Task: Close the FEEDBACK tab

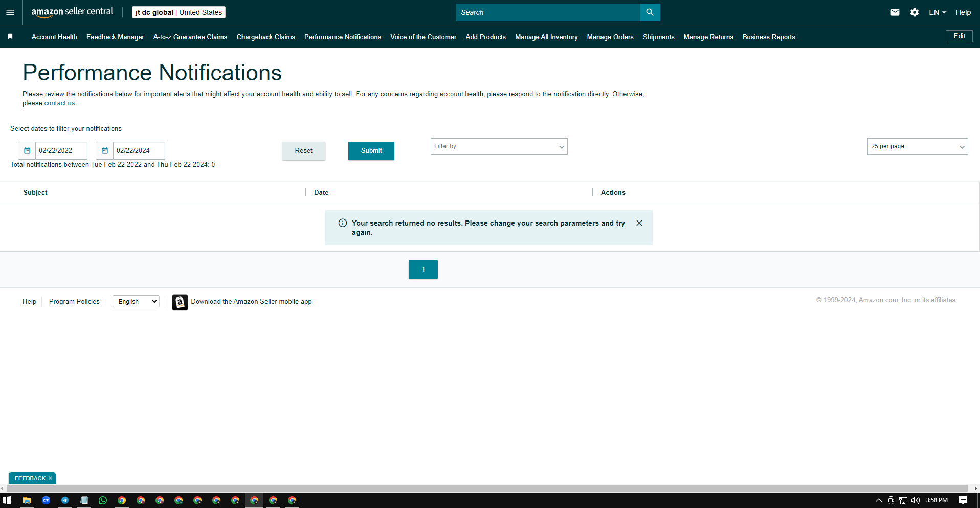Action: pos(50,478)
